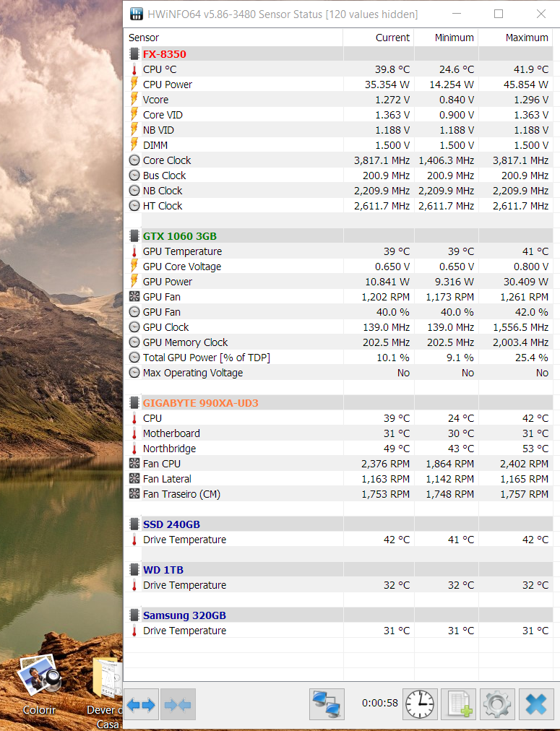Click fan icon beside Fan CPU

134,464
